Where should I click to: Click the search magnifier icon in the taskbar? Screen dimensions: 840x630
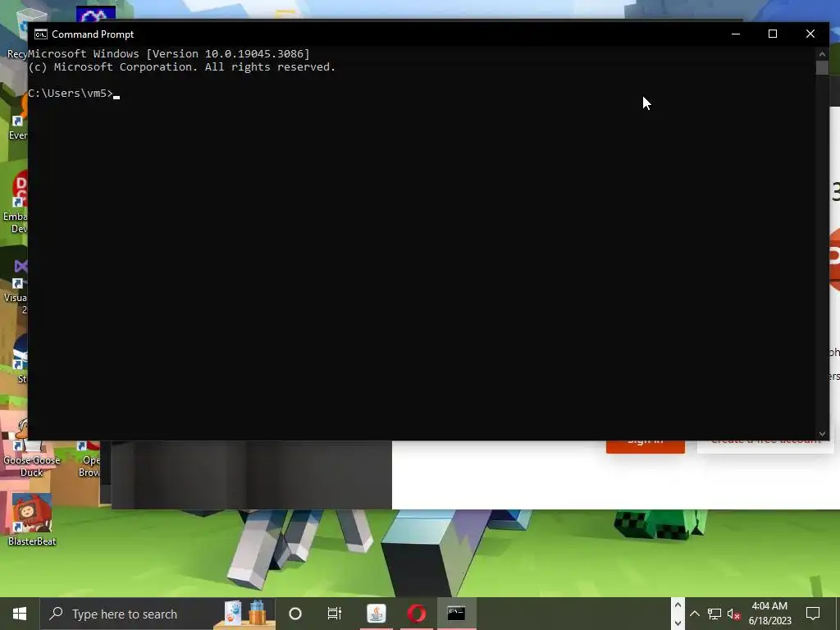coord(56,614)
